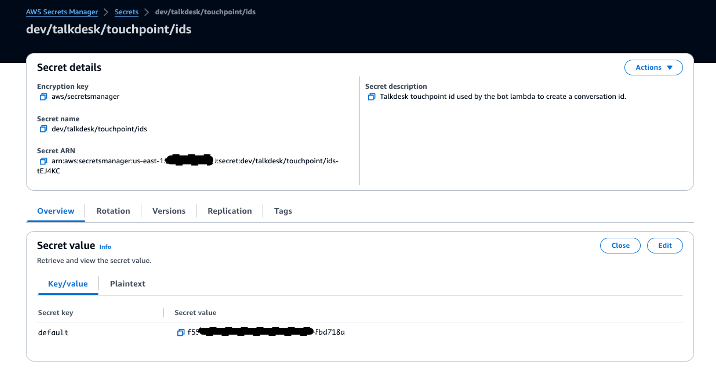Image resolution: width=716 pixels, height=370 pixels.
Task: Copy the default secret value
Action: coord(180,333)
